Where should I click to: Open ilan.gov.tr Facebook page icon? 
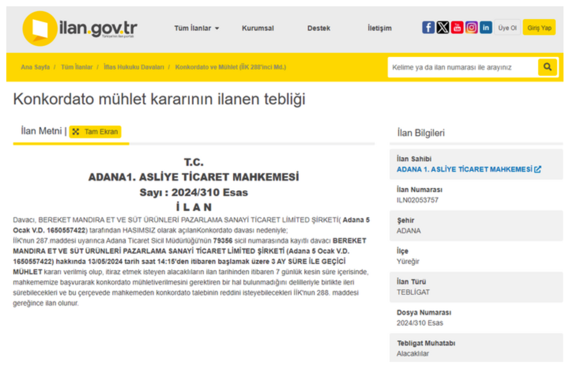click(428, 27)
